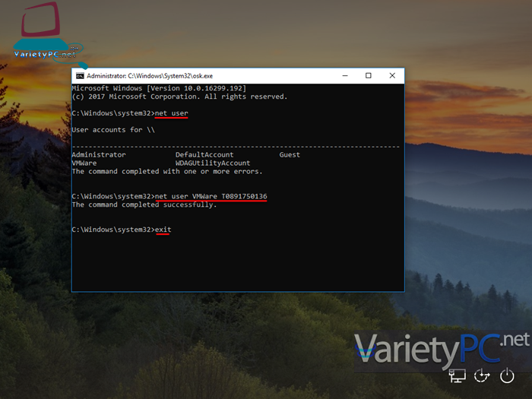Click the "net user VMWare T0891750136" command
The height and width of the screenshot is (399, 532).
(x=211, y=197)
